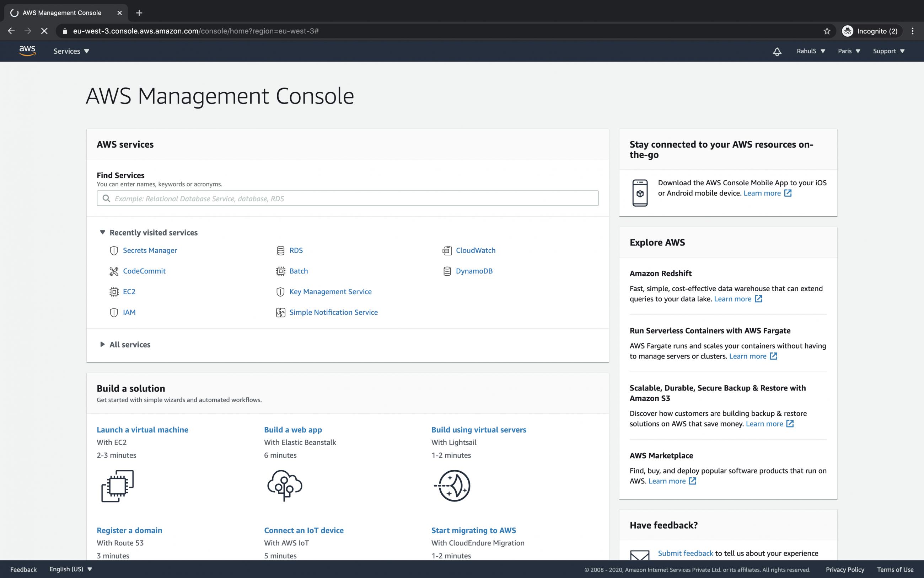Open the CodeCommit service link
This screenshot has height=578, width=924.
point(144,271)
